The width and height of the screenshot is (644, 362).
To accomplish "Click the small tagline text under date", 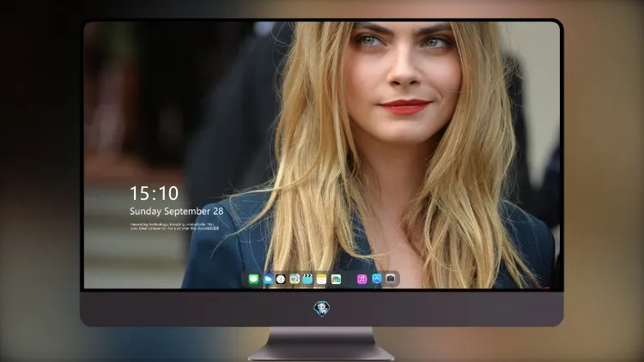I will click(x=174, y=226).
